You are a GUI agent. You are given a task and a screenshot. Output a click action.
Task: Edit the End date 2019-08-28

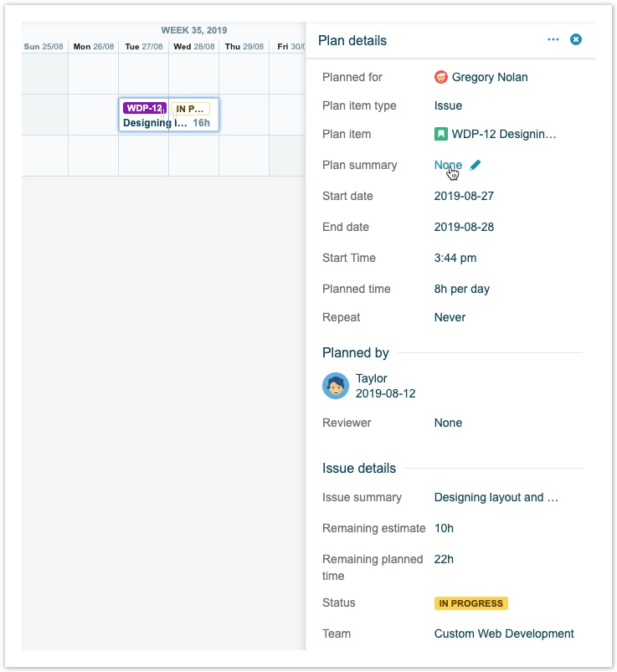464,227
